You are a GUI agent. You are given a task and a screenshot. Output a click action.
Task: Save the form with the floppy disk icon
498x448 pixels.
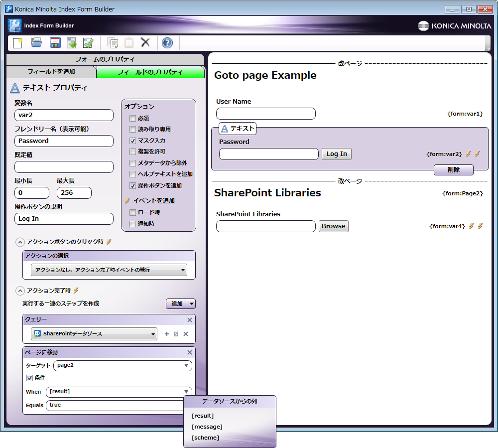tap(55, 43)
